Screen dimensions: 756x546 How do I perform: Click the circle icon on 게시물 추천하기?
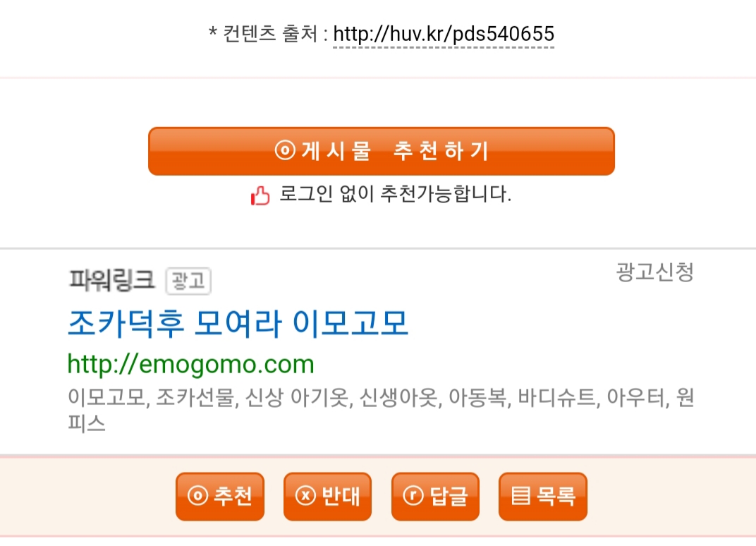click(285, 150)
